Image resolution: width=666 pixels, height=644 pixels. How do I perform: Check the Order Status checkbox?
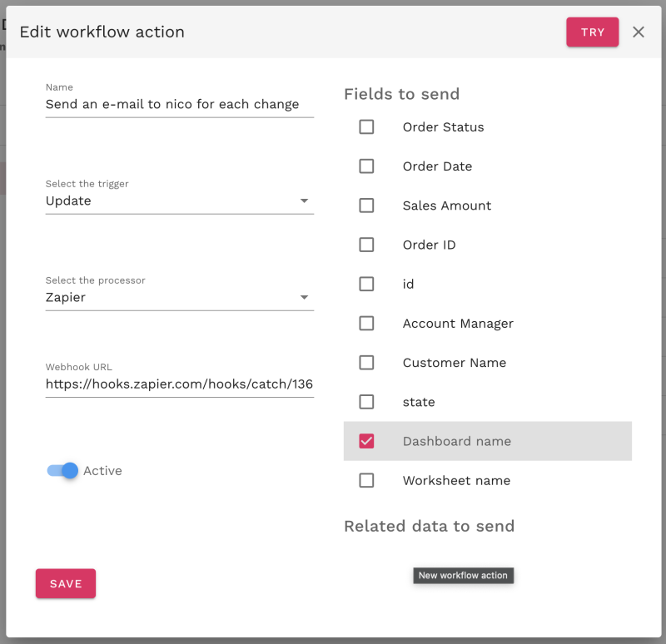[366, 126]
